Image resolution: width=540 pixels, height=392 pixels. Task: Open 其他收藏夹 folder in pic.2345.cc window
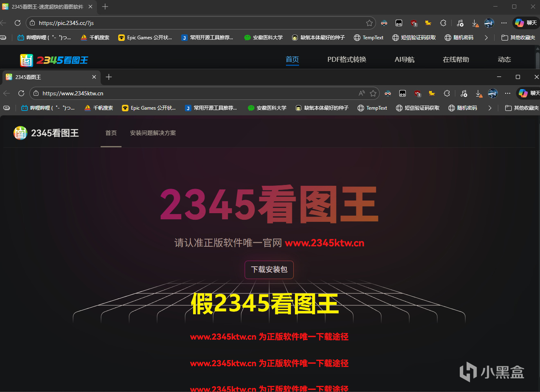tap(518, 38)
